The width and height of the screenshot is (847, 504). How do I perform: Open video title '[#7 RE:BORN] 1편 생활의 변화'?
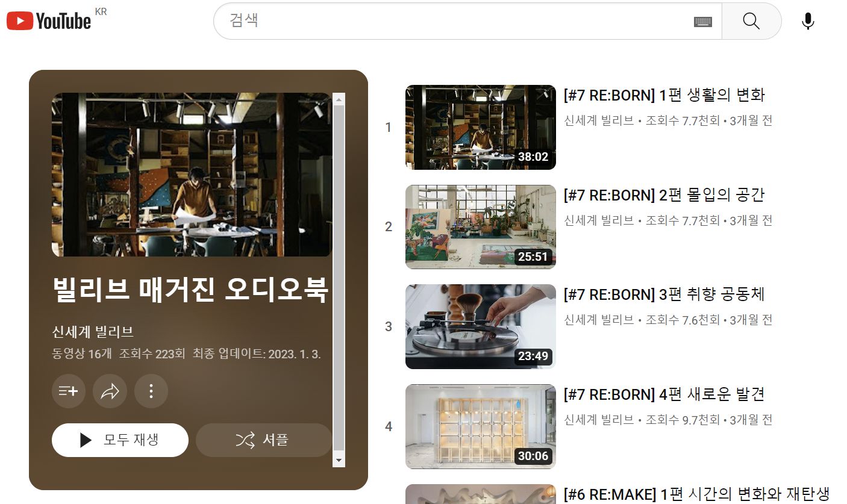[x=664, y=95]
